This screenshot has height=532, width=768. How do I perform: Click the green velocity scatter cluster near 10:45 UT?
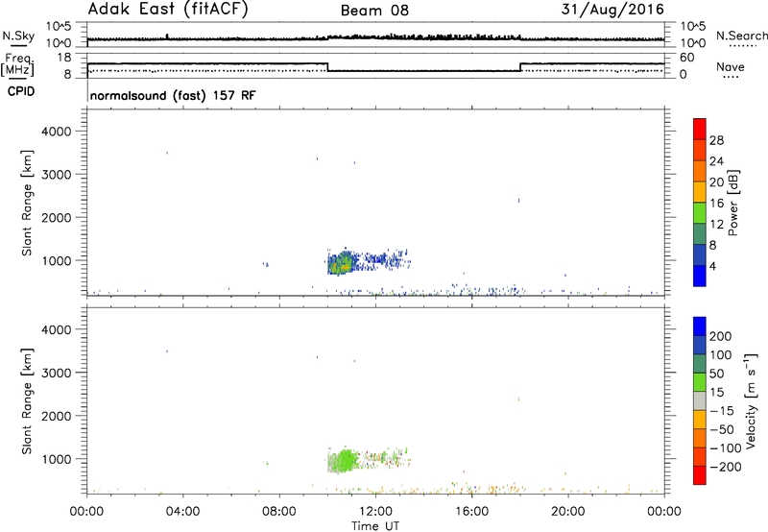coord(347,460)
